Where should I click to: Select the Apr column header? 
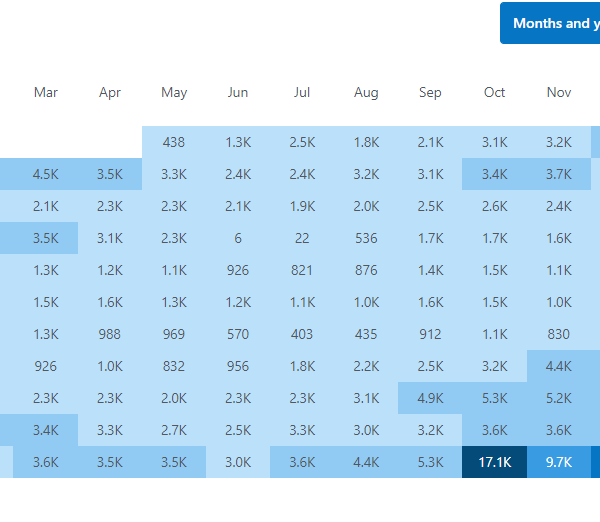tap(110, 93)
